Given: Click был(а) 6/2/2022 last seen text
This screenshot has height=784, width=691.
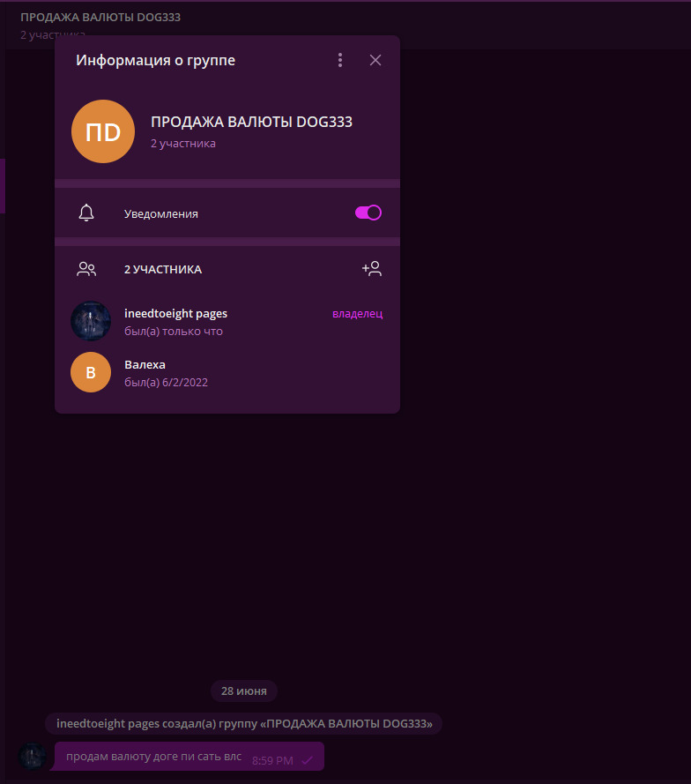Looking at the screenshot, I should [x=166, y=383].
